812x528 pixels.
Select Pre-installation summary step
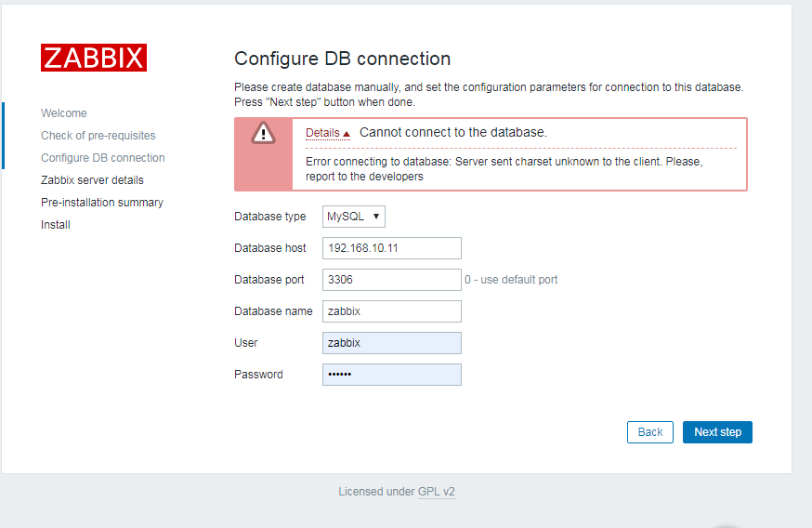tap(102, 202)
